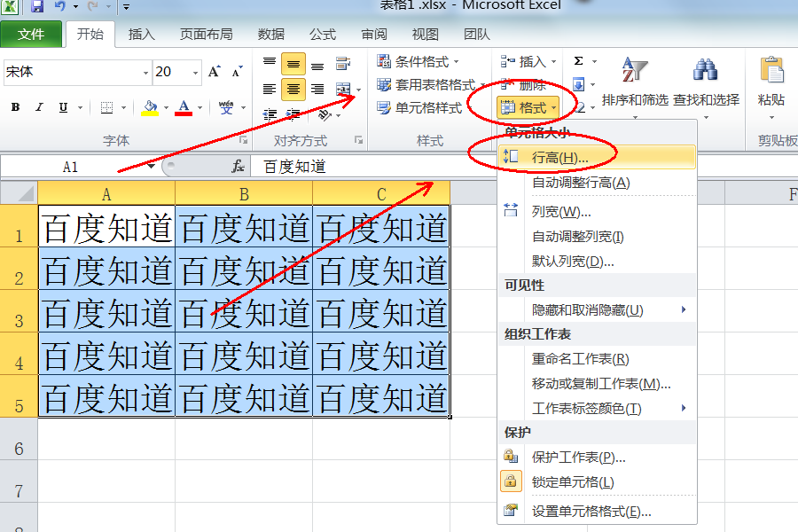The width and height of the screenshot is (798, 532).
Task: Switch to 公式 ribbon tab
Action: click(323, 34)
